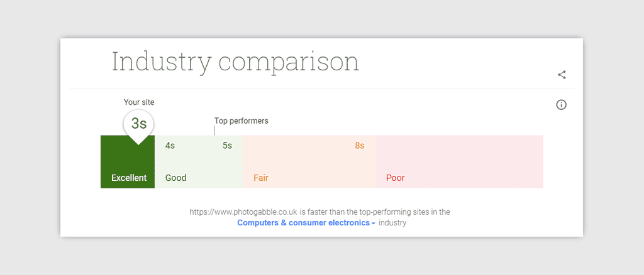Screen dimensions: 644x275
Task: Click the 5s threshold label
Action: point(228,146)
